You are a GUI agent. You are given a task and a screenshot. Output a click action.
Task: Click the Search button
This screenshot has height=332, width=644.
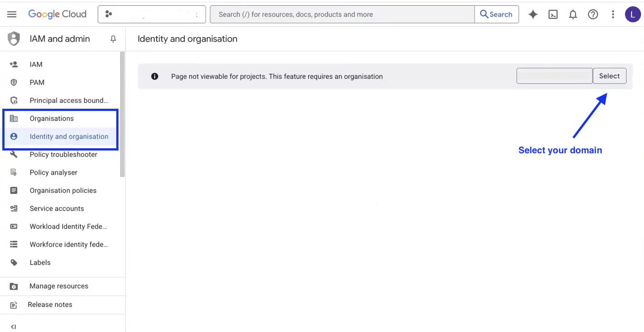(x=496, y=15)
